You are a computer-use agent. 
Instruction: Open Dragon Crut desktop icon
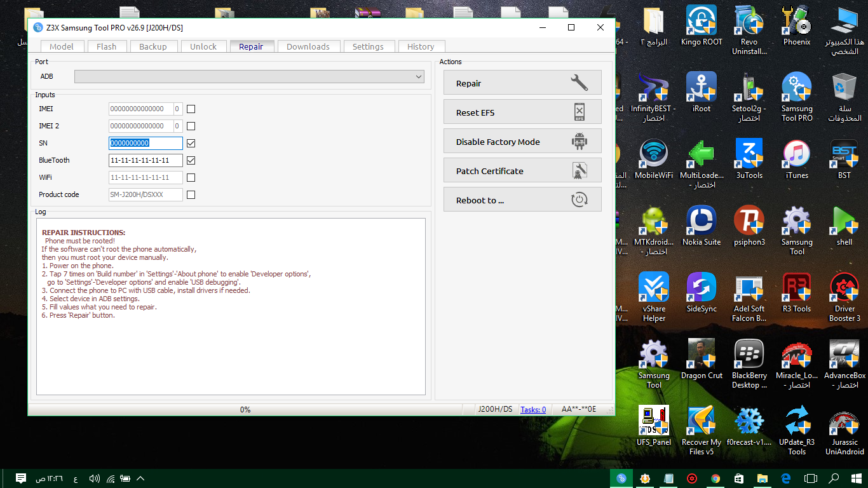[702, 360]
